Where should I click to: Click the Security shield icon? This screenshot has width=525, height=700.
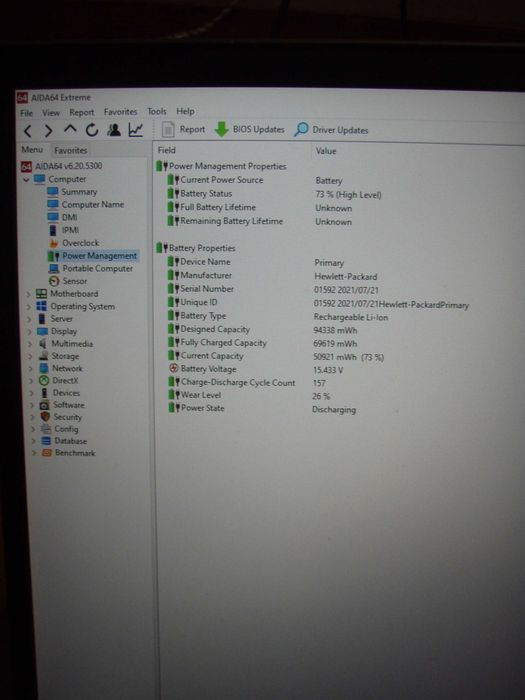45,417
